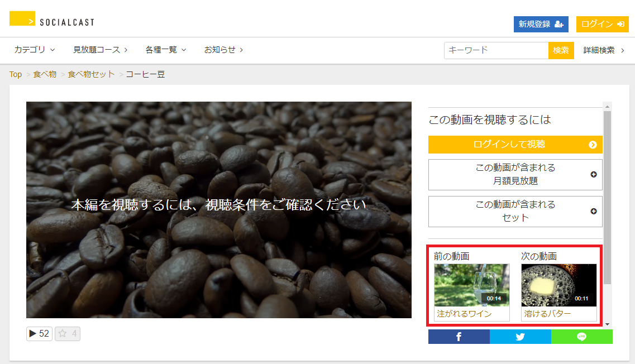The height and width of the screenshot is (364, 635).
Task: Click the この動画を視聴するには heading
Action: (x=490, y=120)
